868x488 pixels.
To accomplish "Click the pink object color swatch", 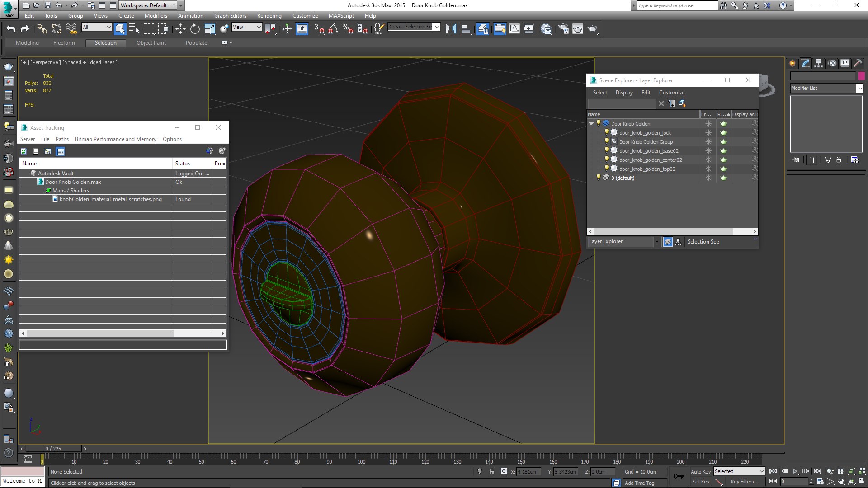I will [x=861, y=76].
